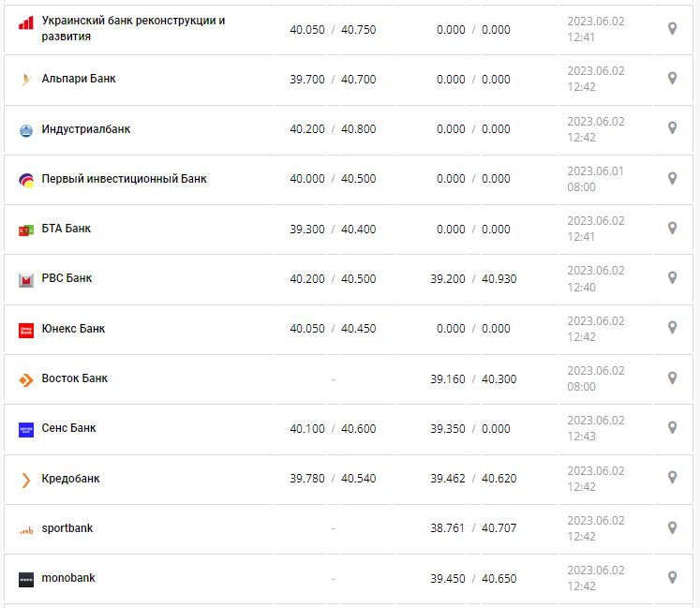Image resolution: width=700 pixels, height=608 pixels.
Task: Click monobank map pin icon
Action: click(672, 577)
